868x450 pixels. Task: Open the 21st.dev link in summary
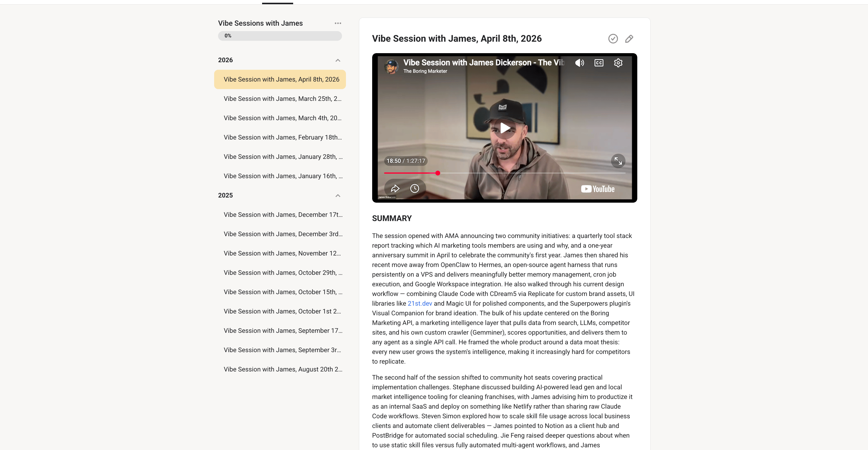pos(420,303)
